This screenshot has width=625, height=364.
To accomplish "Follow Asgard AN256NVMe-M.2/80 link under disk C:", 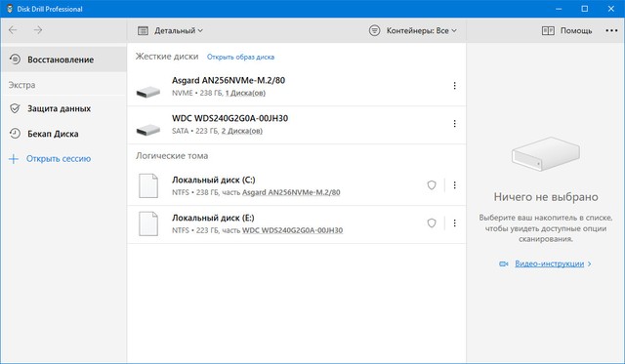I will pyautogui.click(x=291, y=192).
